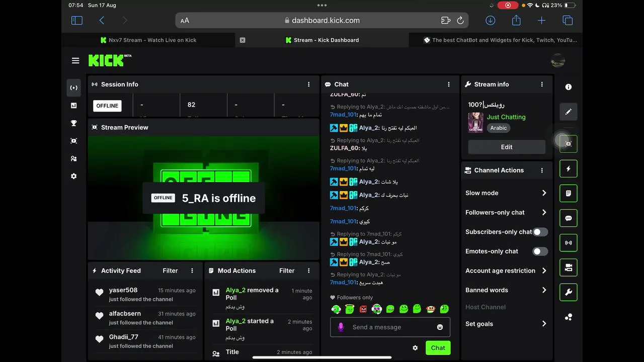Open the settings gear in the left sidebar
The width and height of the screenshot is (644, 362).
pyautogui.click(x=73, y=176)
